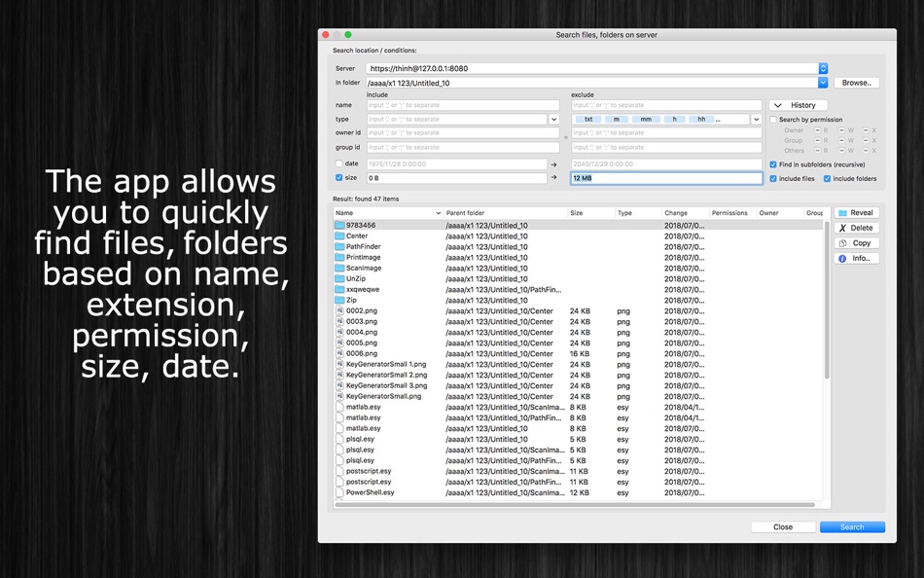924x578 pixels.
Task: Sort results by Size column header
Action: (x=591, y=213)
